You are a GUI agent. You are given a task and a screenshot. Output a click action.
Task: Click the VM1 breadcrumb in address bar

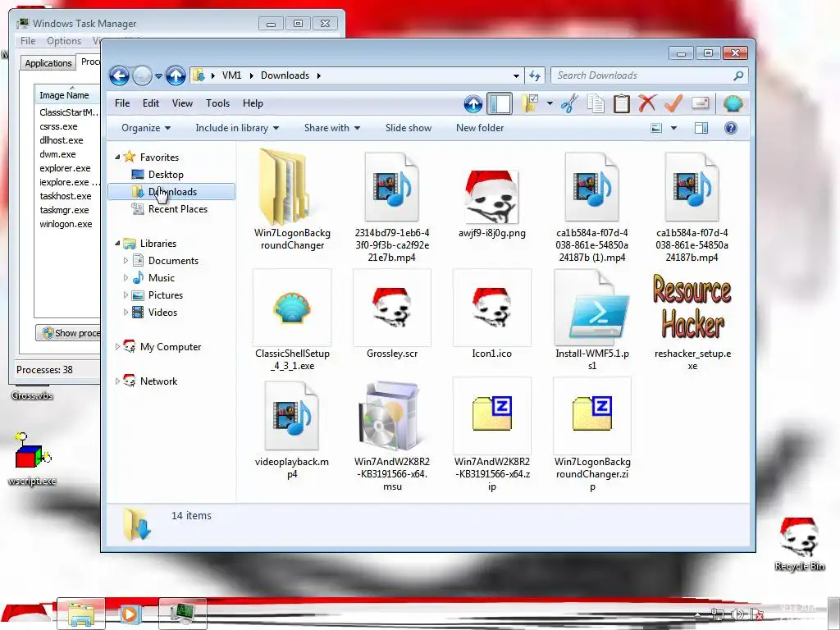[231, 75]
